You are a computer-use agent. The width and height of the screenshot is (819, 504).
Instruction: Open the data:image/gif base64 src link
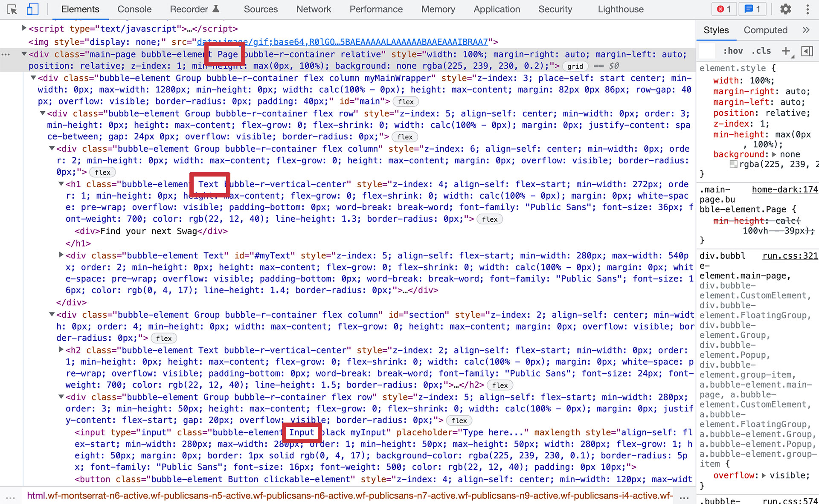click(342, 42)
